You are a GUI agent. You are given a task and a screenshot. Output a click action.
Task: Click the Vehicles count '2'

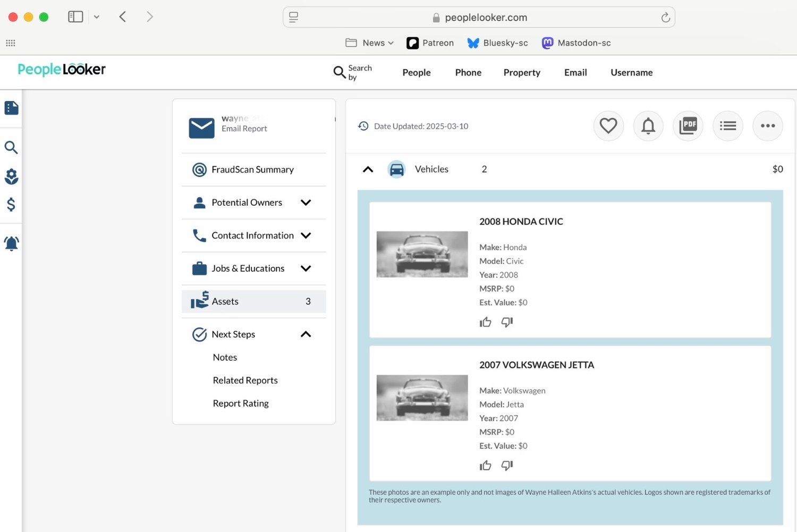(485, 169)
